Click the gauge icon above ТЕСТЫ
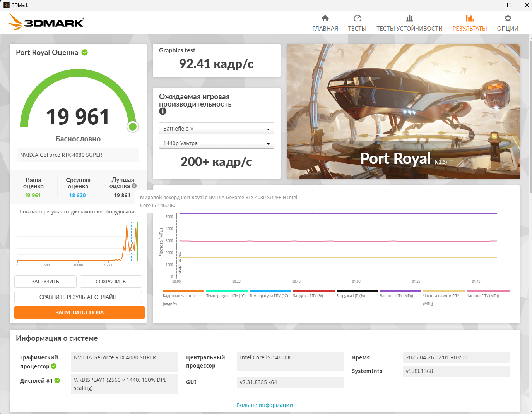The image size is (532, 414). coord(357,18)
